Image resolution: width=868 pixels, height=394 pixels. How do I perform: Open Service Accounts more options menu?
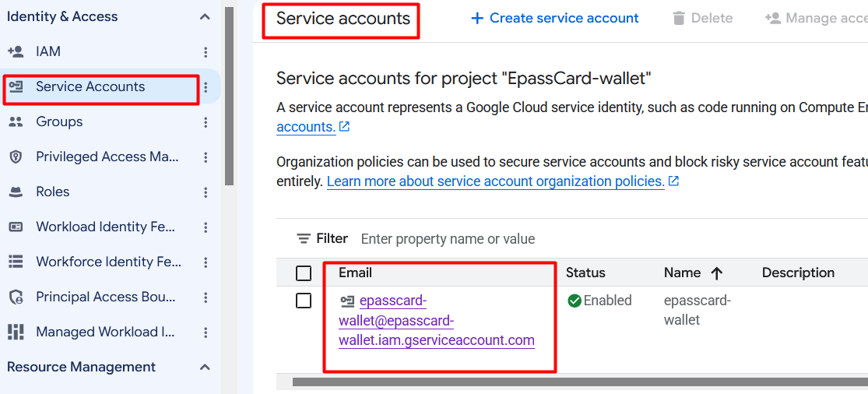point(206,87)
